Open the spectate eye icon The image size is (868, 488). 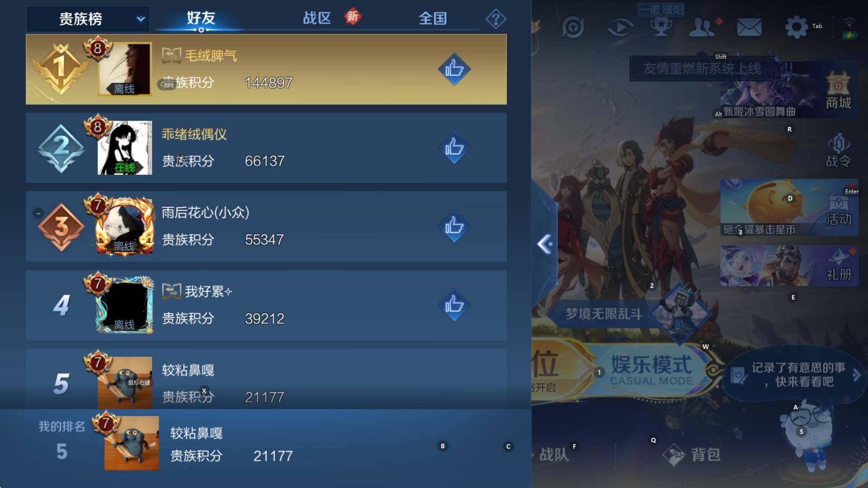620,28
